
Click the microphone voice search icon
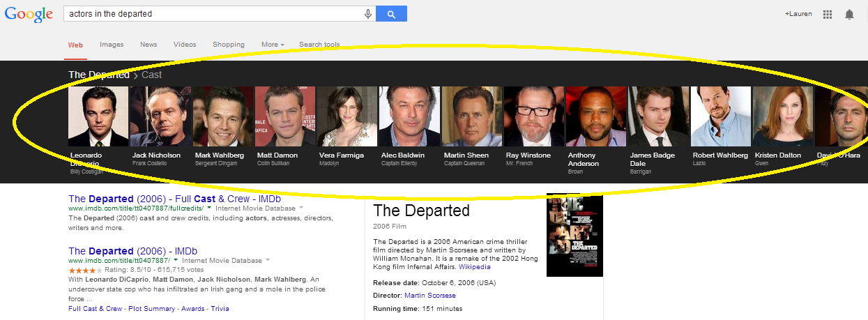tap(368, 14)
